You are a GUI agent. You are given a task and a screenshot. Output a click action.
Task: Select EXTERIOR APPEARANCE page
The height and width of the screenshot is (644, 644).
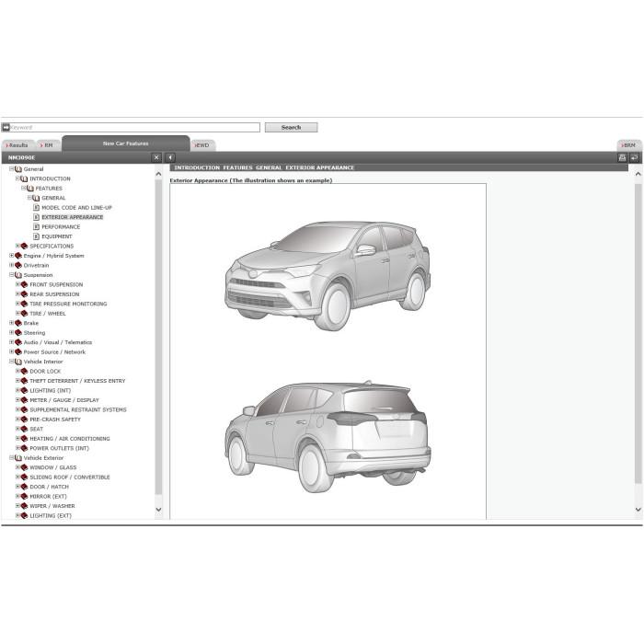(x=73, y=217)
